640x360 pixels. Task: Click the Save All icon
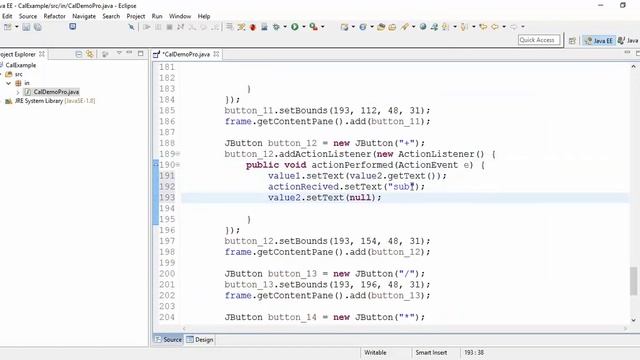point(38,27)
